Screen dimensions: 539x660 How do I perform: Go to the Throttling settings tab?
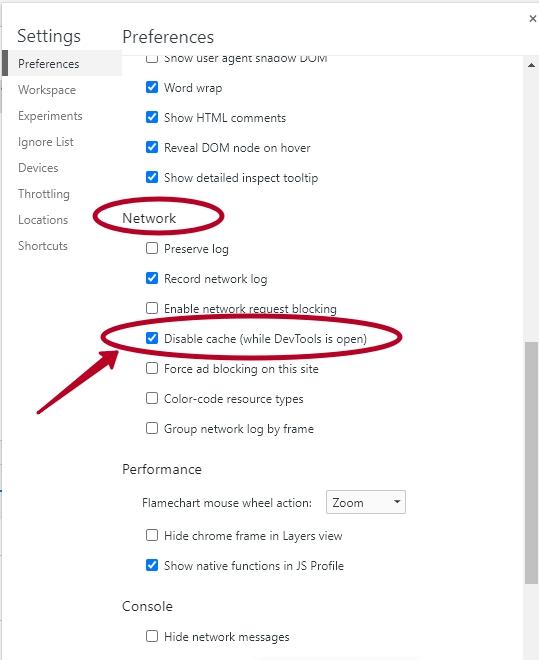44,194
